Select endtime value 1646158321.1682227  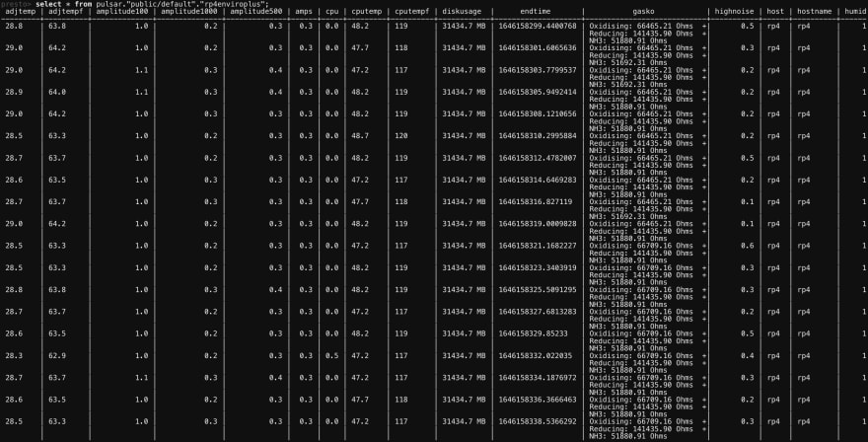[538, 246]
